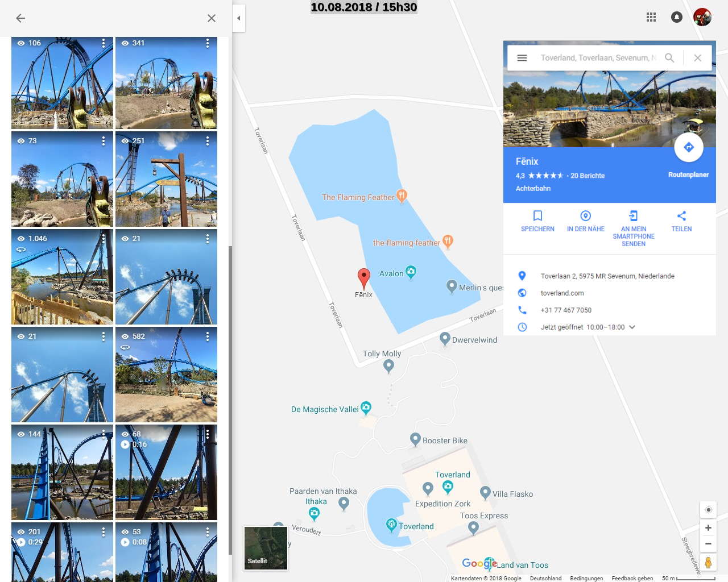The image size is (728, 582).
Task: Click the 20 Berichte reviews link
Action: pos(588,176)
